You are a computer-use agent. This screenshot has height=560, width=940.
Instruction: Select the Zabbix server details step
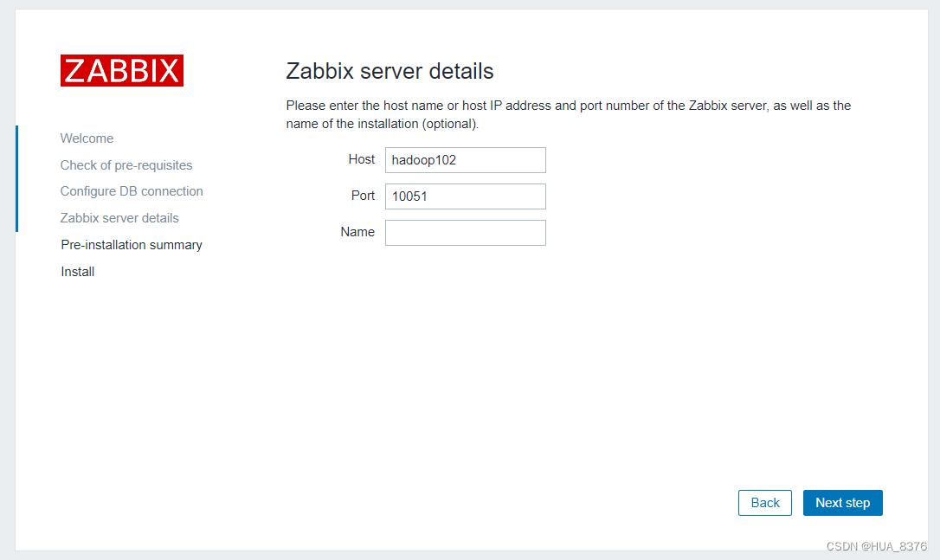click(119, 217)
